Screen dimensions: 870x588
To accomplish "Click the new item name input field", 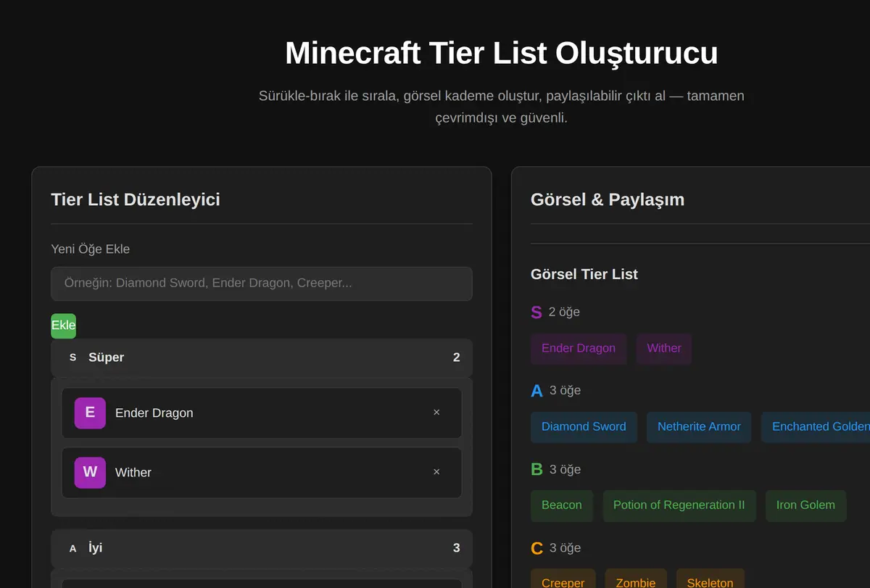I will coord(261,283).
